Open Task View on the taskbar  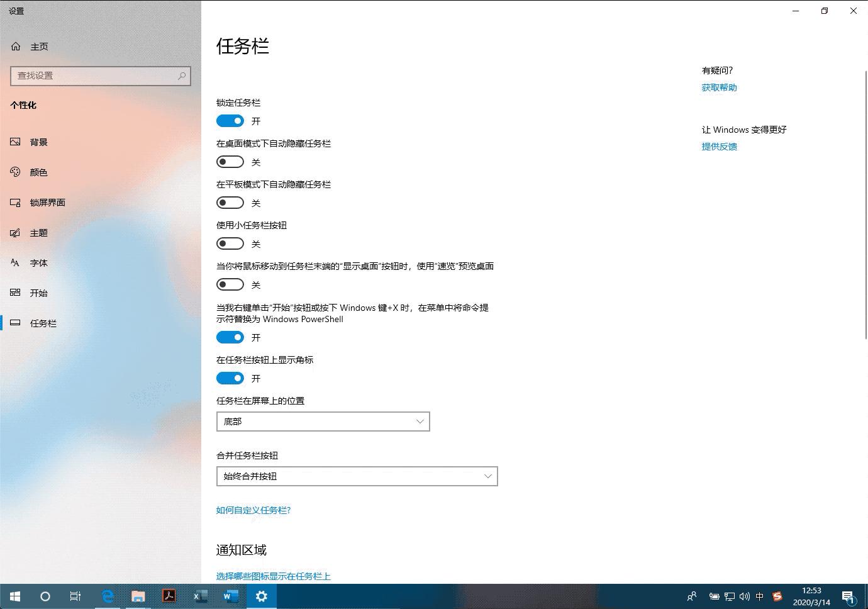[75, 596]
